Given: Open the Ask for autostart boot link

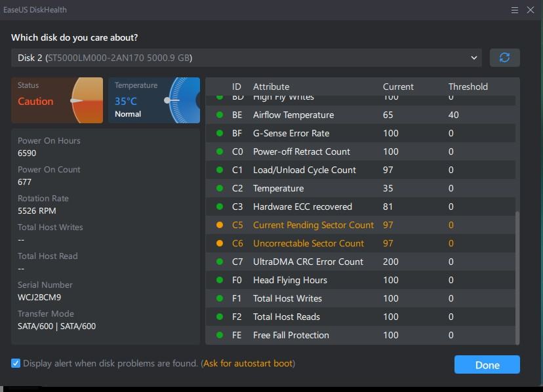Looking at the screenshot, I should tap(249, 363).
